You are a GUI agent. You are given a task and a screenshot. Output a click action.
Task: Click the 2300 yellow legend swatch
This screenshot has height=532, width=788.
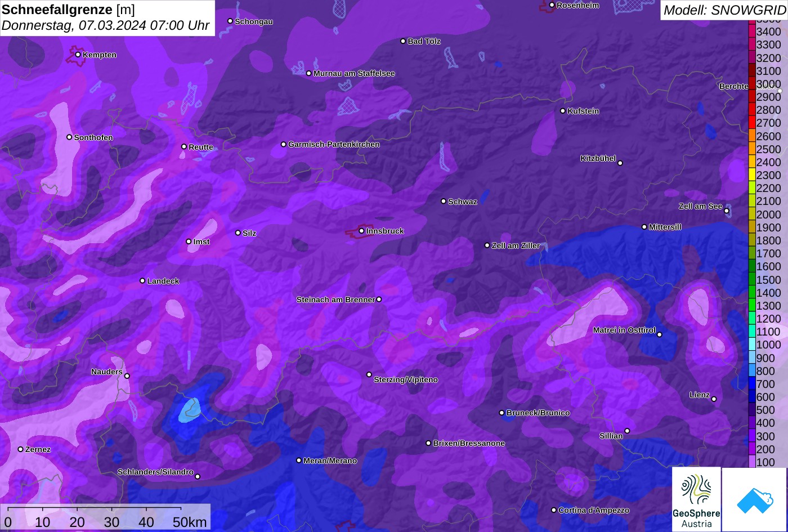(751, 175)
